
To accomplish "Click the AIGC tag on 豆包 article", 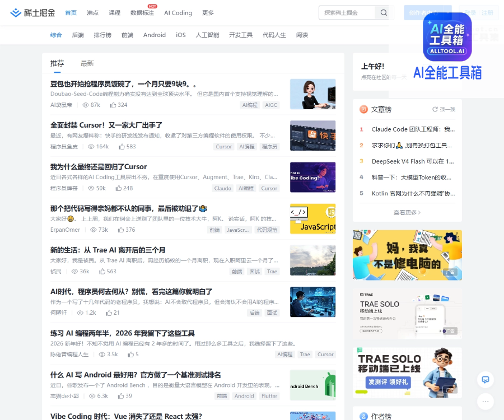I will [271, 105].
